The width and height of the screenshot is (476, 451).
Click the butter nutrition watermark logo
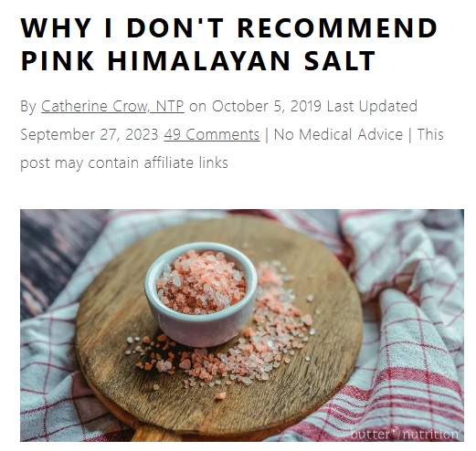click(x=405, y=434)
